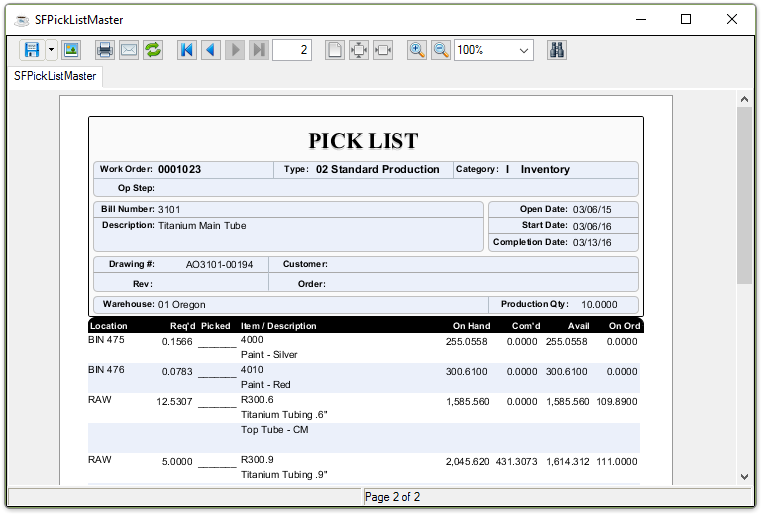The height and width of the screenshot is (517, 765).
Task: Go to the previous page
Action: point(210,50)
